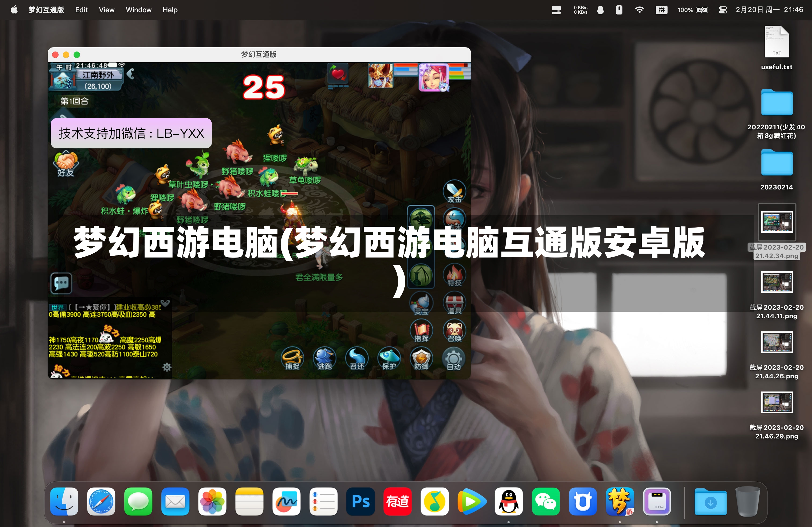Viewport: 812px width, 527px height.
Task: Tap the 攻击 attack sword icon
Action: [x=454, y=192]
